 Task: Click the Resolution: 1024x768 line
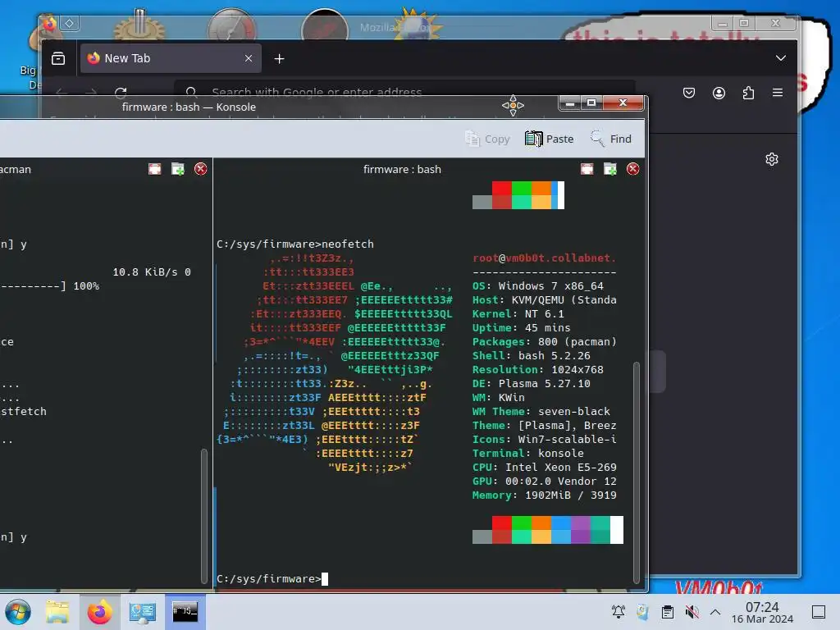pos(538,370)
